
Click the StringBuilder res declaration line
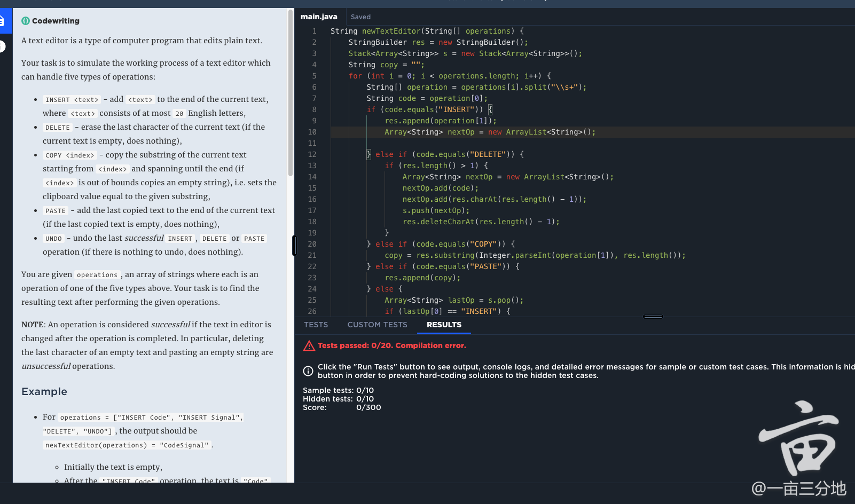click(x=438, y=42)
